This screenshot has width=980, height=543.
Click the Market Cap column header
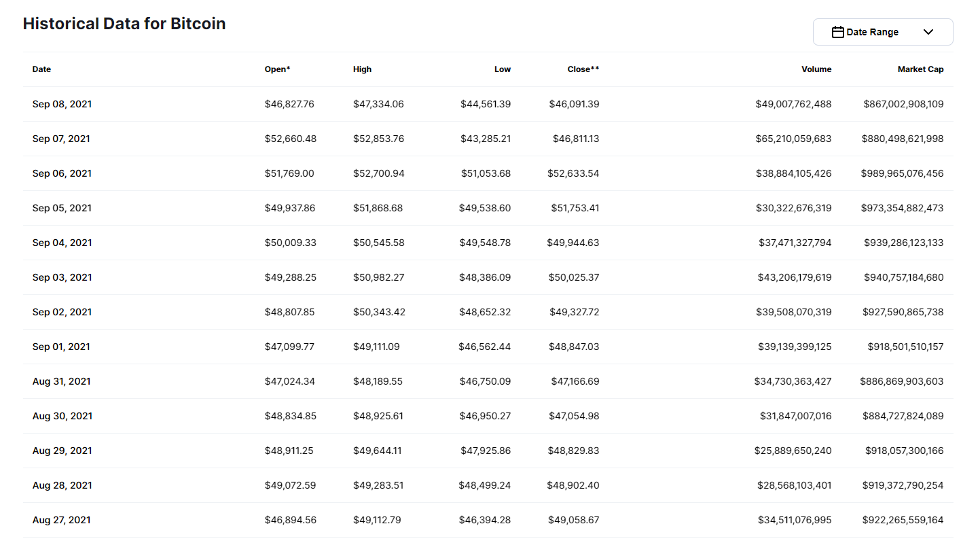click(x=920, y=69)
